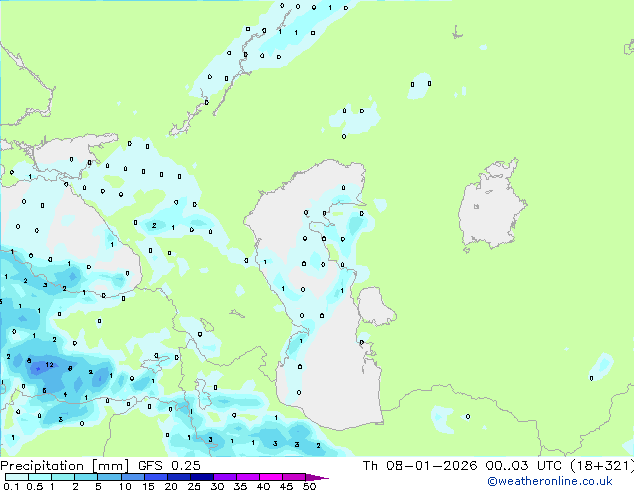Click the 1–2 mm legend swatch
The height and width of the screenshot is (490, 634).
(63, 477)
